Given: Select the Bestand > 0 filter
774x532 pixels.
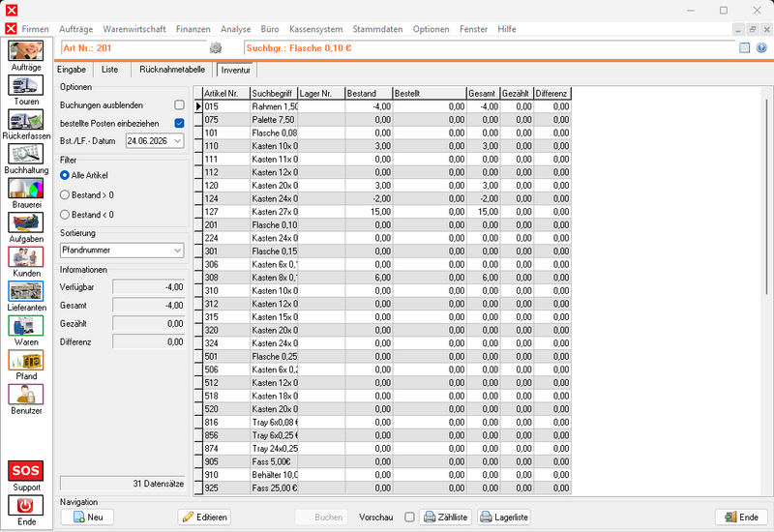Looking at the screenshot, I should pyautogui.click(x=65, y=195).
